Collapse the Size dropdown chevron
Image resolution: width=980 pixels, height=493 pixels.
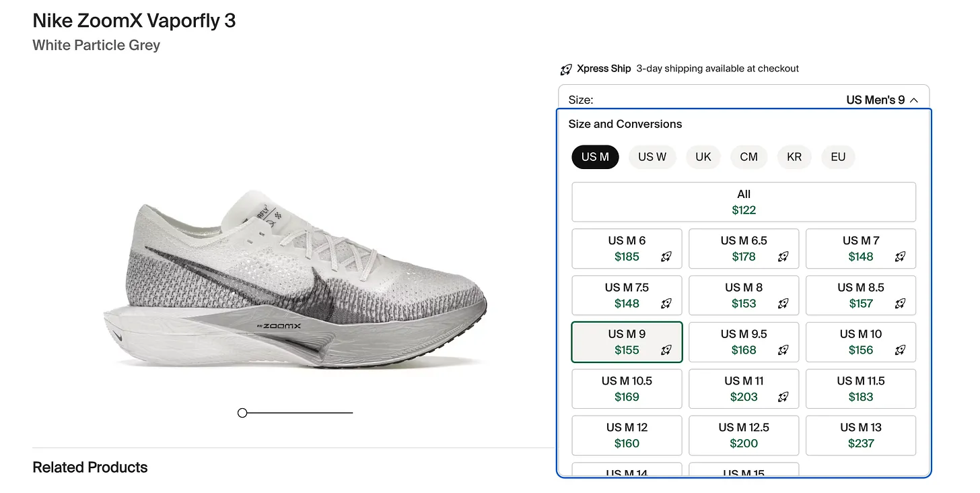click(914, 100)
